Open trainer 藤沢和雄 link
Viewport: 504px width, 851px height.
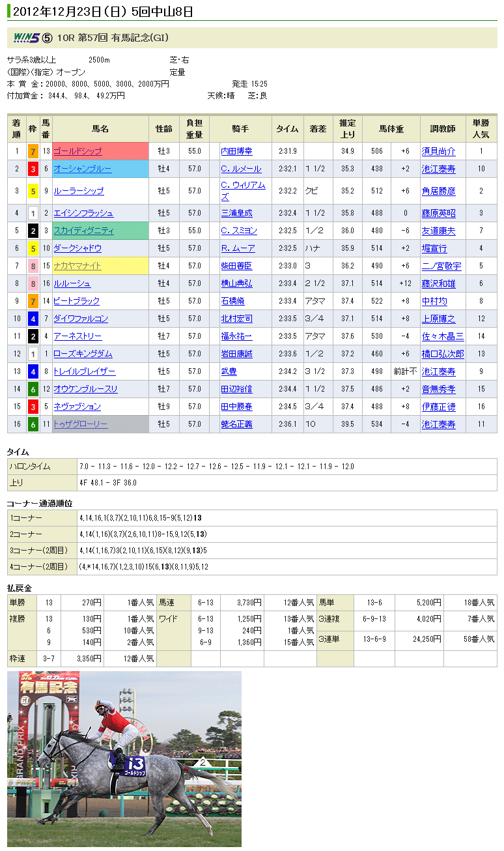[x=438, y=283]
